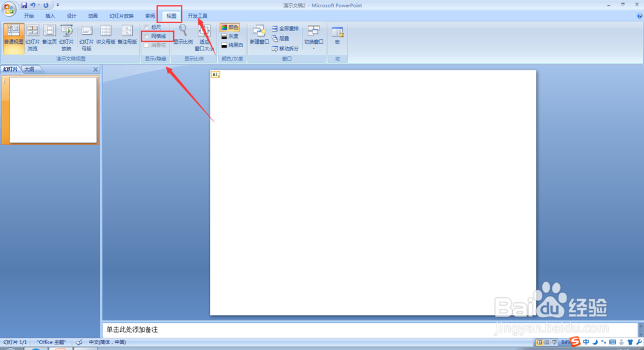This screenshot has height=350, width=644.
Task: Switch to 大纲 outline pane tab
Action: point(29,69)
